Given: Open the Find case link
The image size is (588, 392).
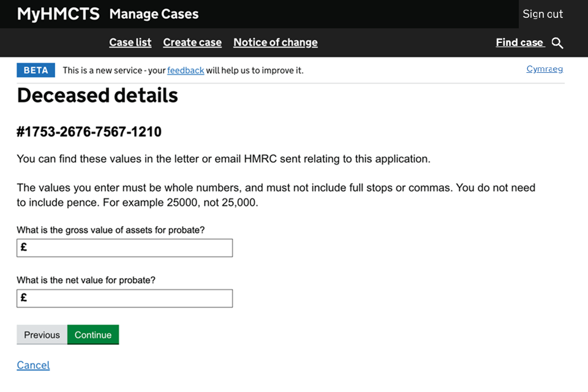Looking at the screenshot, I should [x=519, y=42].
